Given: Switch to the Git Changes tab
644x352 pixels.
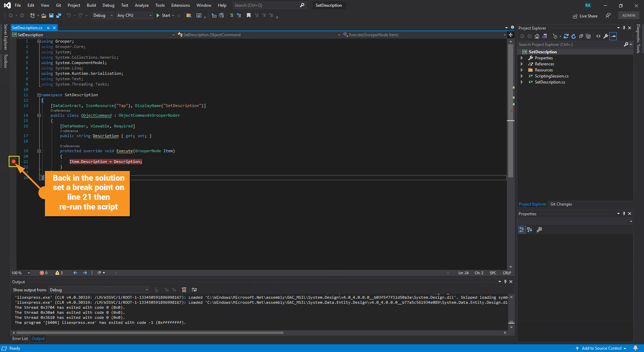Looking at the screenshot, I should click(561, 204).
